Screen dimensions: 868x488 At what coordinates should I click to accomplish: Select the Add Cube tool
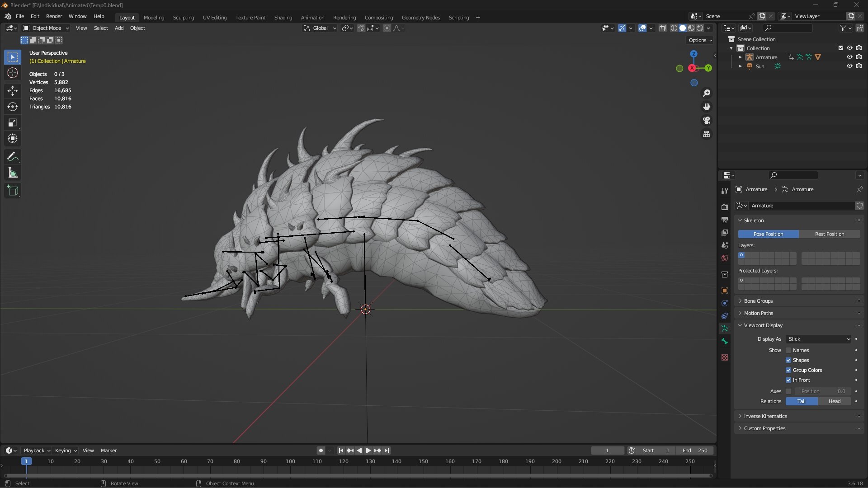point(13,191)
